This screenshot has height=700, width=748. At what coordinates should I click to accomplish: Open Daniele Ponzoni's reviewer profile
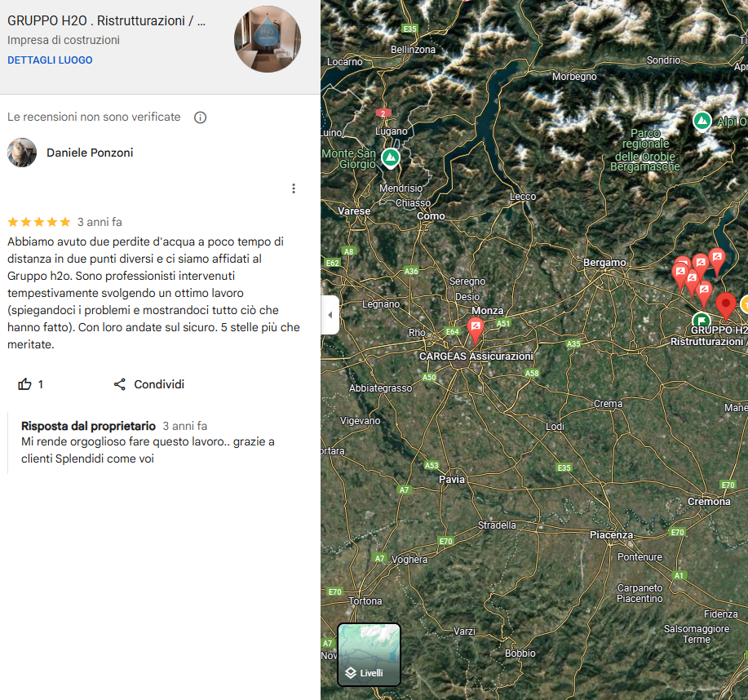(90, 153)
